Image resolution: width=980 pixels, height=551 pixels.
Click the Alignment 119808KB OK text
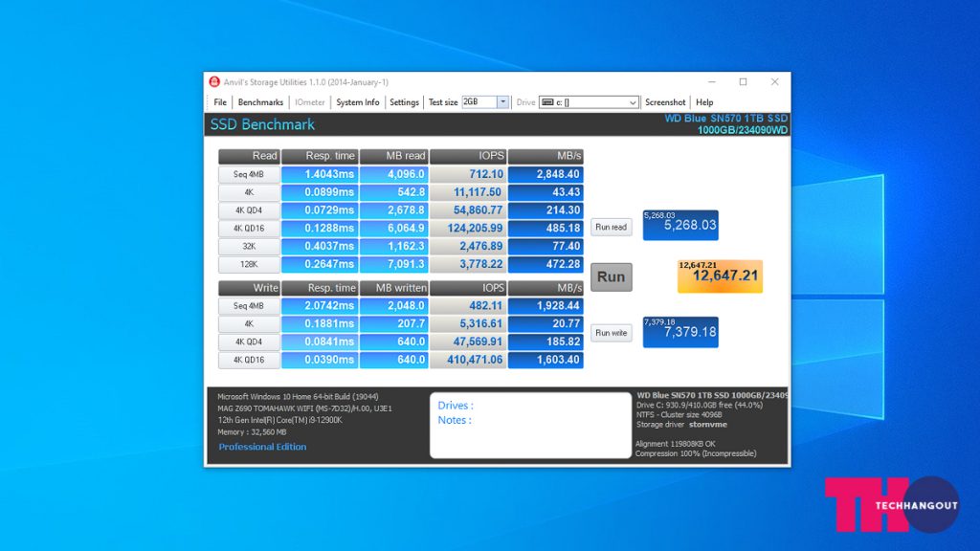[x=675, y=444]
